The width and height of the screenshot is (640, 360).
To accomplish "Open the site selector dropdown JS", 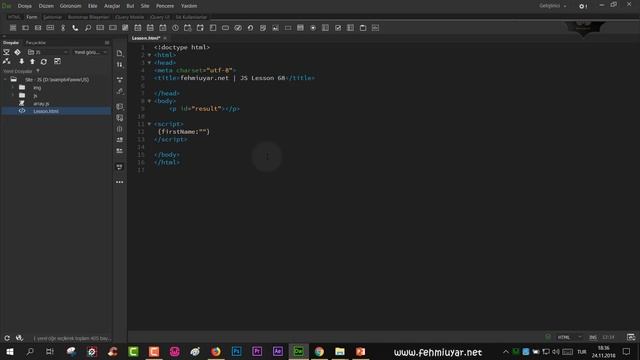I will pos(47,52).
